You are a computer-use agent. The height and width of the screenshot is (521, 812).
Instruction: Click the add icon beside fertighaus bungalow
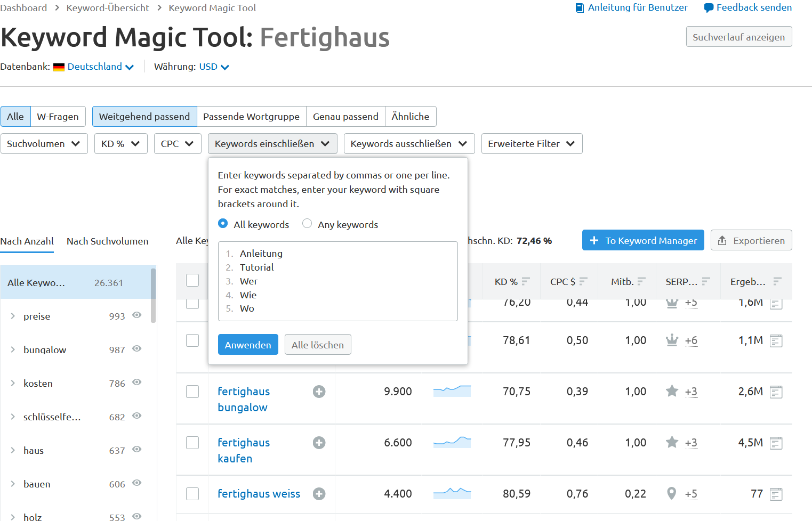coord(319,392)
